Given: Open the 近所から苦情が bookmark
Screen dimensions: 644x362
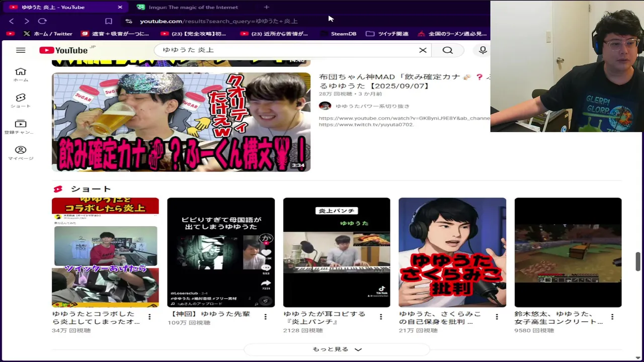Looking at the screenshot, I should pos(274,34).
